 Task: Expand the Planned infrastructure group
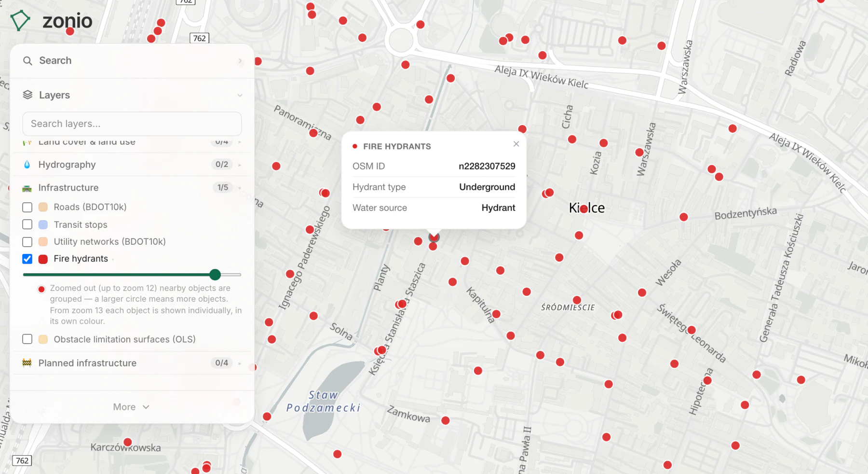pyautogui.click(x=132, y=363)
